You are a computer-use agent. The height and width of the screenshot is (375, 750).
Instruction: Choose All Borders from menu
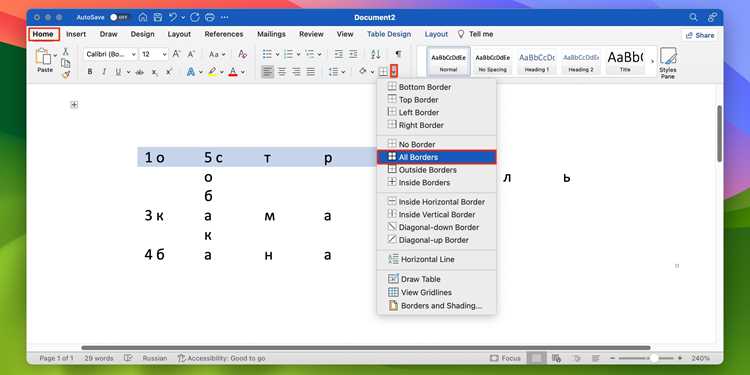tap(436, 157)
